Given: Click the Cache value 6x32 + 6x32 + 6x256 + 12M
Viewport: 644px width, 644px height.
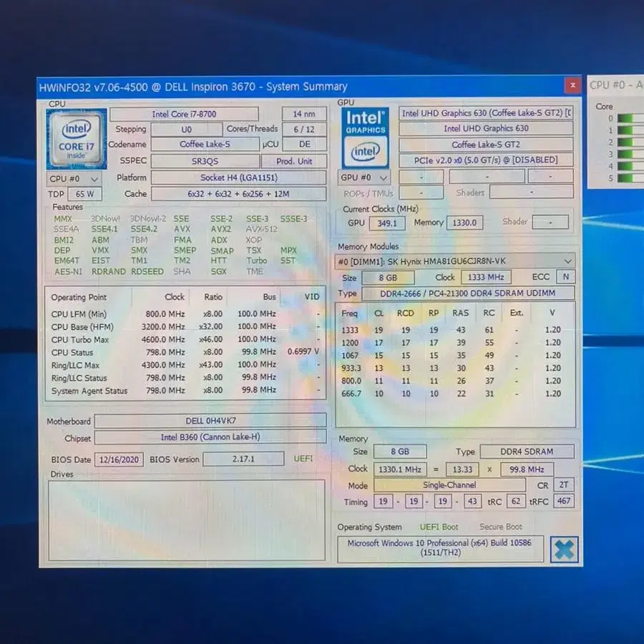Looking at the screenshot, I should 238,194.
